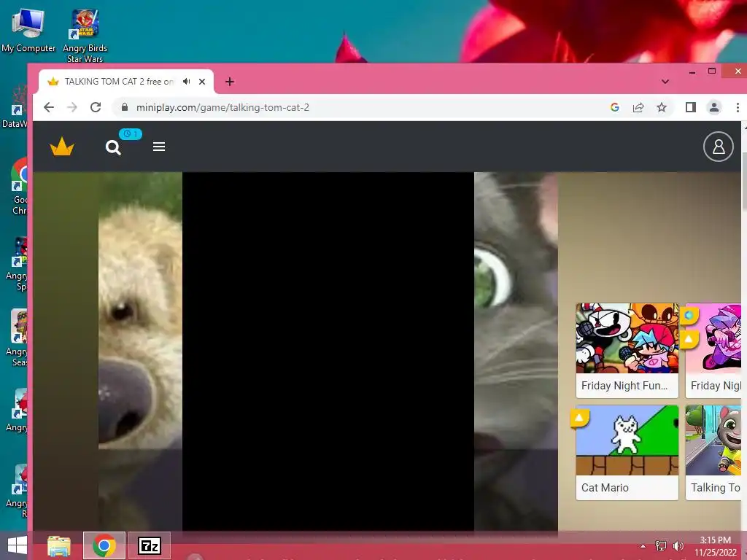Click the Chrome taskbar icon
Screen dimensions: 747x560
(x=104, y=545)
